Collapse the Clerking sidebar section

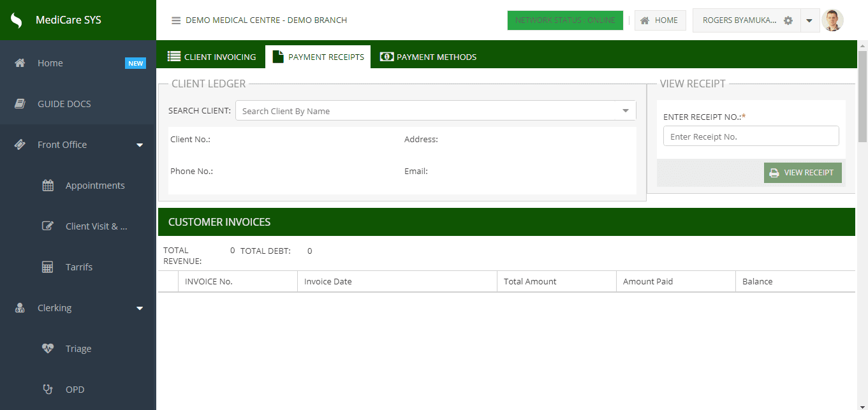coord(140,309)
